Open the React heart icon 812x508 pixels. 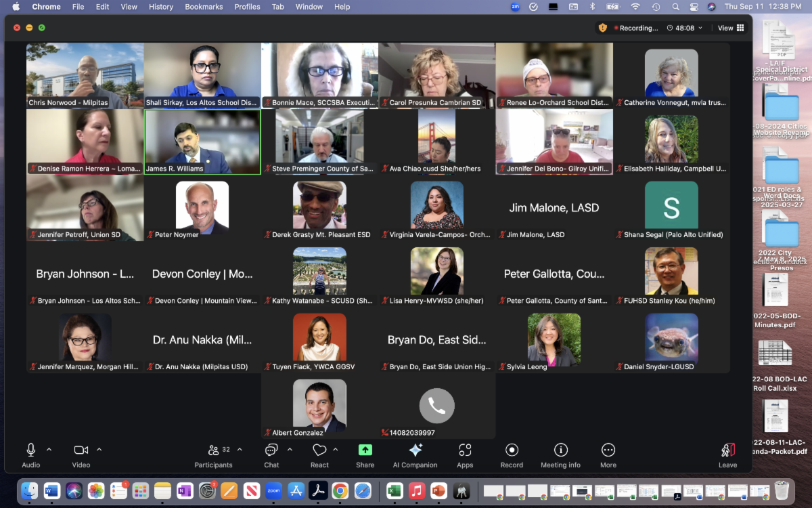pos(319,450)
